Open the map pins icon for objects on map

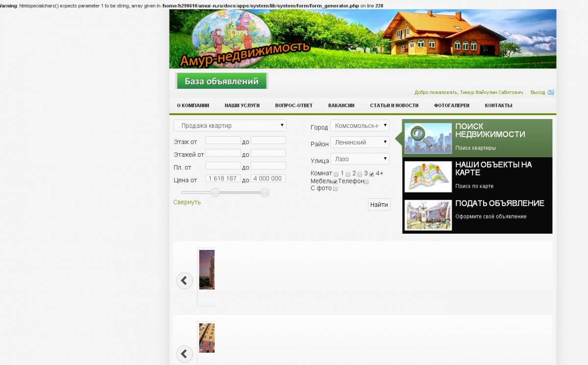[x=428, y=176]
